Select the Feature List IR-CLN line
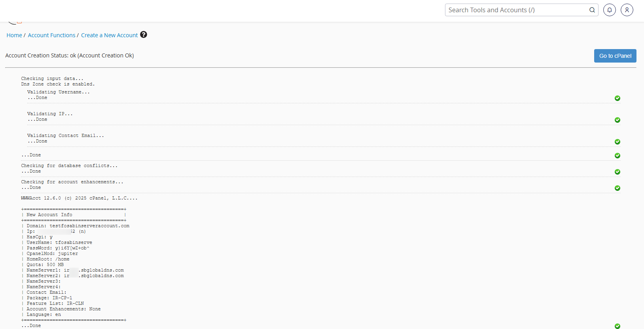 (x=55, y=304)
